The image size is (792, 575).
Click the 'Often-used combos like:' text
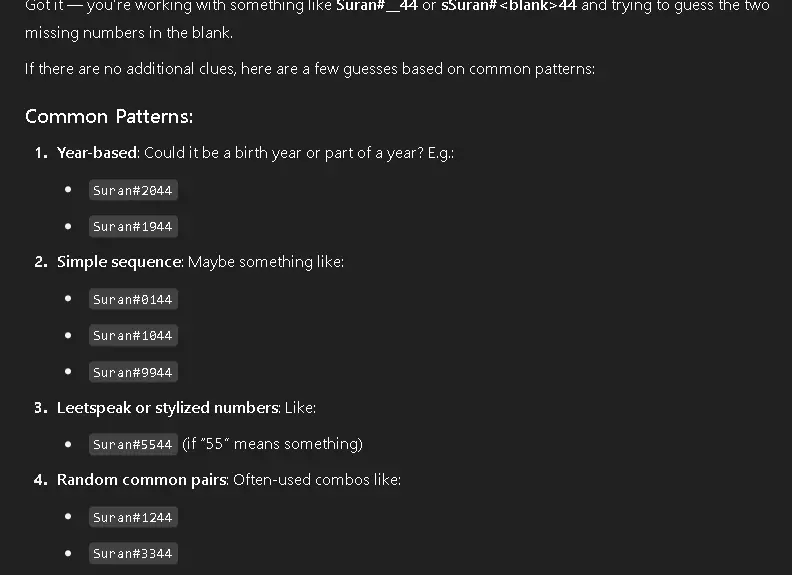click(x=317, y=480)
